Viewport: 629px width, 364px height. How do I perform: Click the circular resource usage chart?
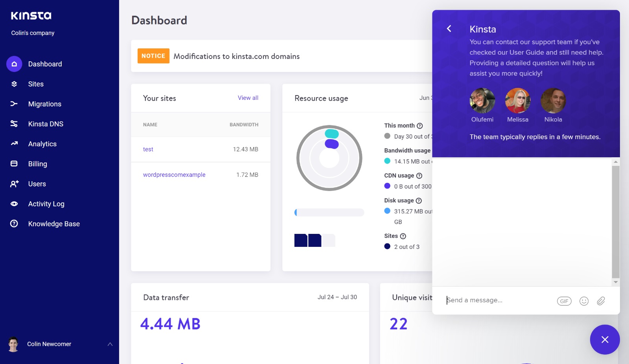329,158
